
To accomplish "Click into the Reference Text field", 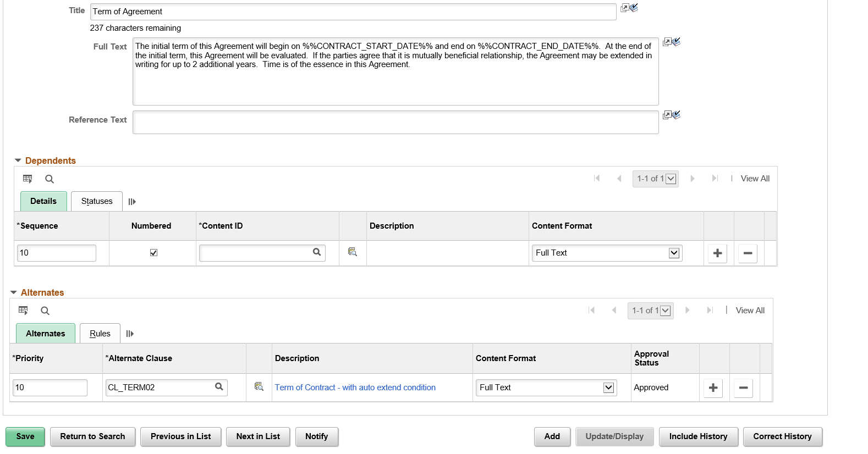I will (395, 122).
